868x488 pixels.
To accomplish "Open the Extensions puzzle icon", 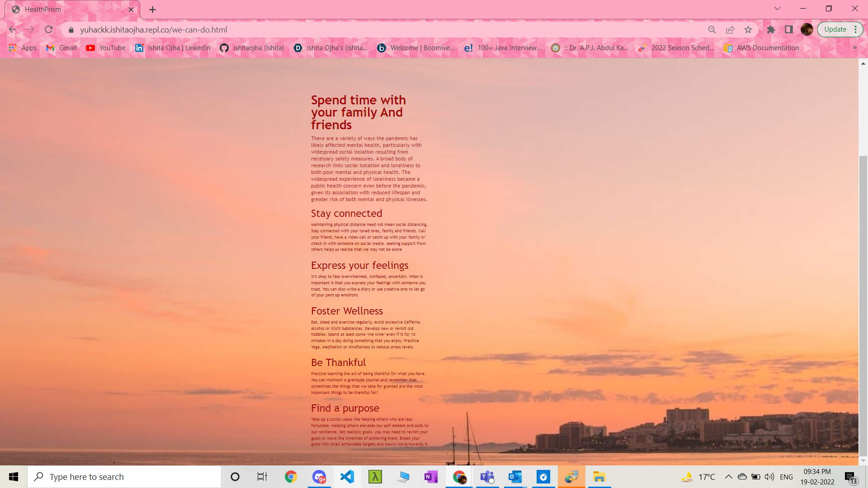I will (x=771, y=30).
